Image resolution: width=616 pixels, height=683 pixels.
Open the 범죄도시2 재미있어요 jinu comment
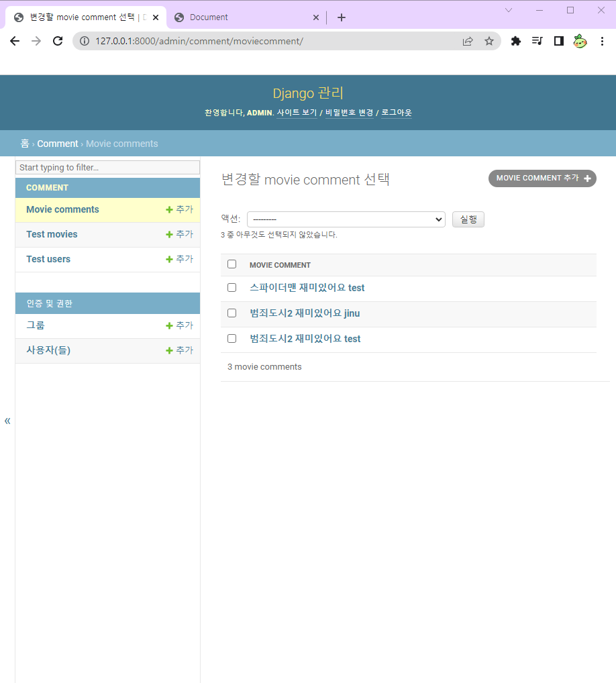[305, 313]
